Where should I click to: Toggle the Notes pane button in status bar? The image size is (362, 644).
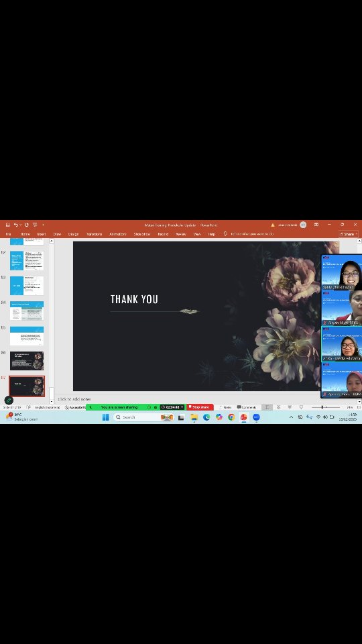(225, 407)
